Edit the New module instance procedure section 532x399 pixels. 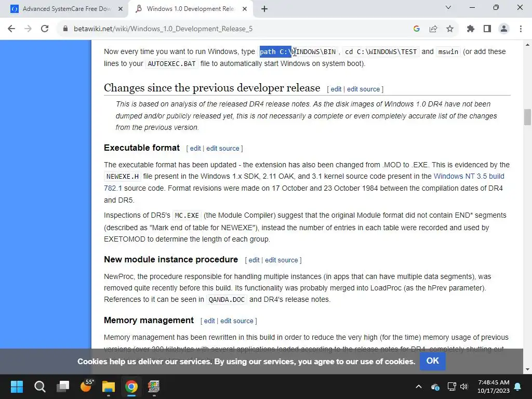(x=254, y=260)
